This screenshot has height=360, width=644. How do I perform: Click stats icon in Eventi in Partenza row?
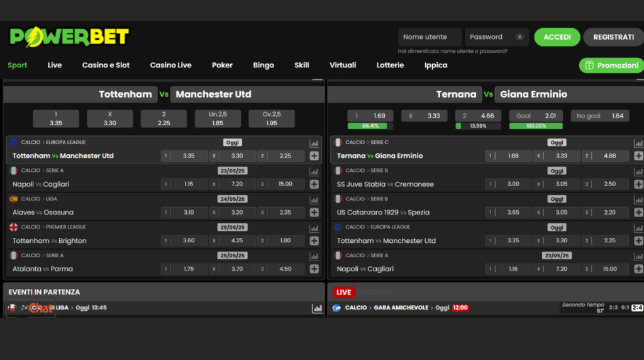(317, 308)
